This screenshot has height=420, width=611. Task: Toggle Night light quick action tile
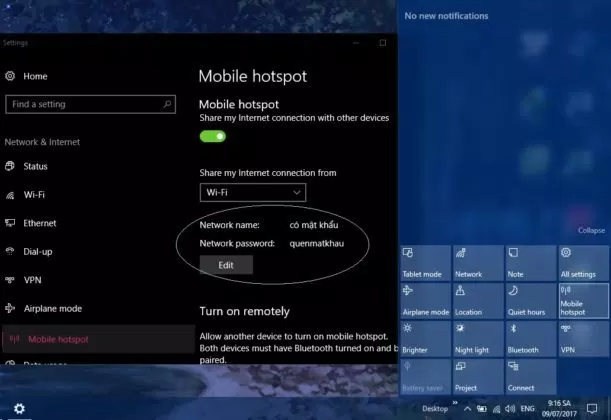[x=478, y=339]
